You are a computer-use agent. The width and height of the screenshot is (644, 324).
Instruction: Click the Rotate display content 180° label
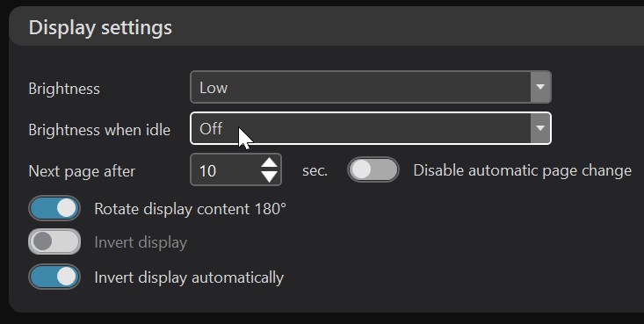pos(190,209)
